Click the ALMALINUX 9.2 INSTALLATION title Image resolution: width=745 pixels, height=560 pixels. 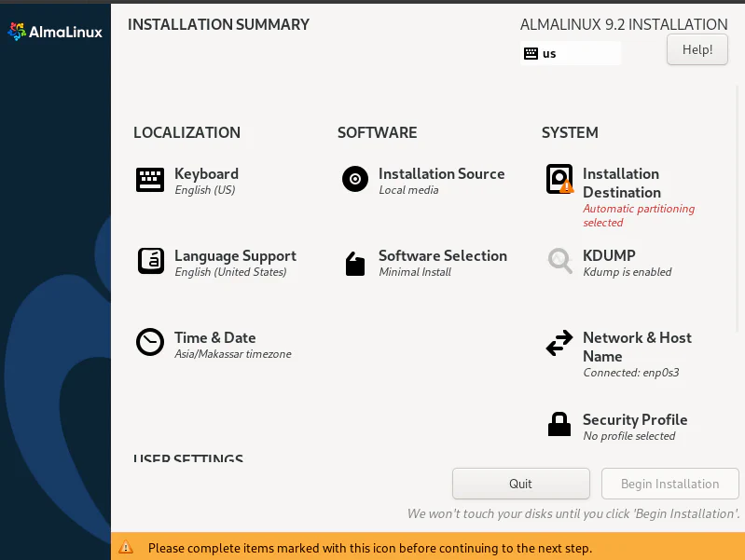[624, 25]
